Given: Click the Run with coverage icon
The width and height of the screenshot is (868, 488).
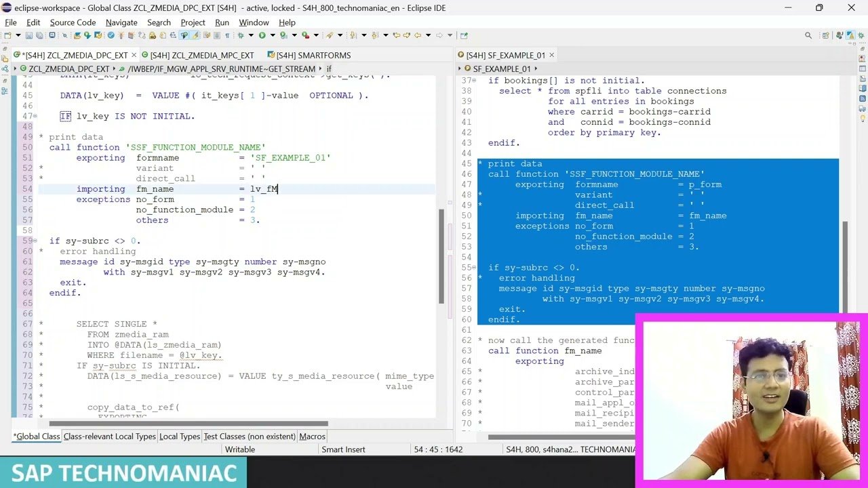Looking at the screenshot, I should coord(283,35).
